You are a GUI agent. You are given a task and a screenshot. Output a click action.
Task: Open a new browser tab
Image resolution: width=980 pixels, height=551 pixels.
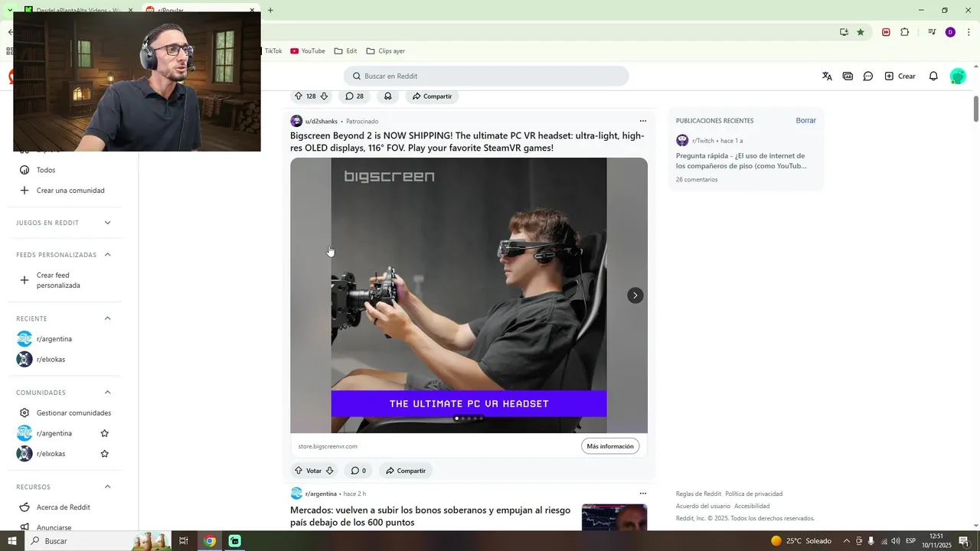click(x=270, y=11)
